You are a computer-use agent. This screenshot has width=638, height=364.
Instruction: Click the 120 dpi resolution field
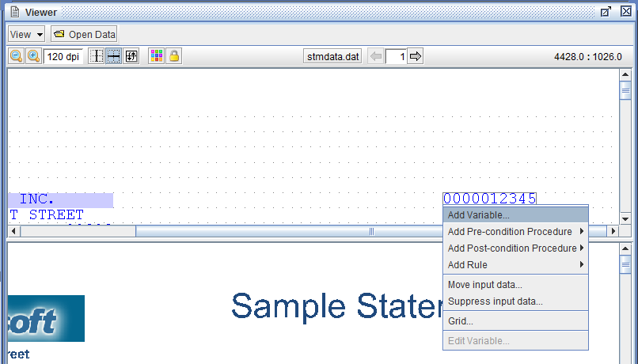63,56
